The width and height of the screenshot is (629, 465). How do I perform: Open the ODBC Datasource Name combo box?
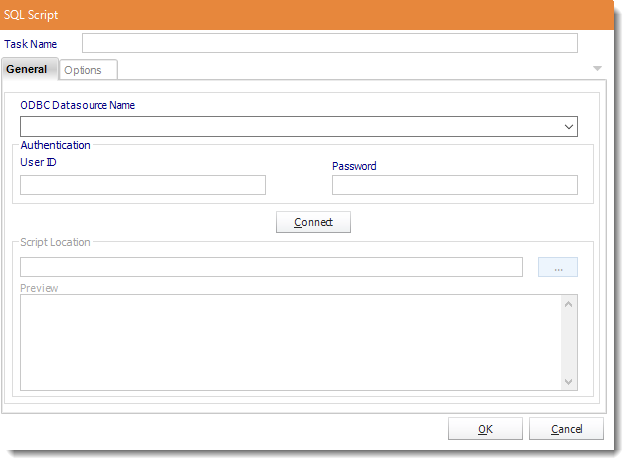coord(299,126)
